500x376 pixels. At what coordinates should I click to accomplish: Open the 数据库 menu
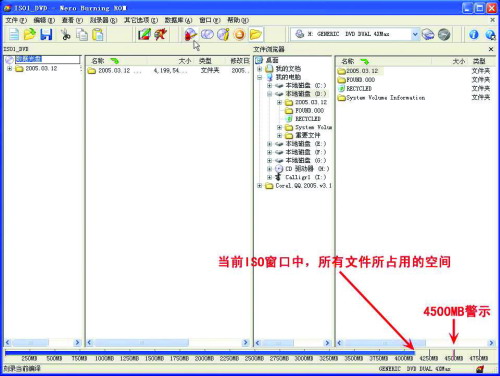[x=178, y=20]
